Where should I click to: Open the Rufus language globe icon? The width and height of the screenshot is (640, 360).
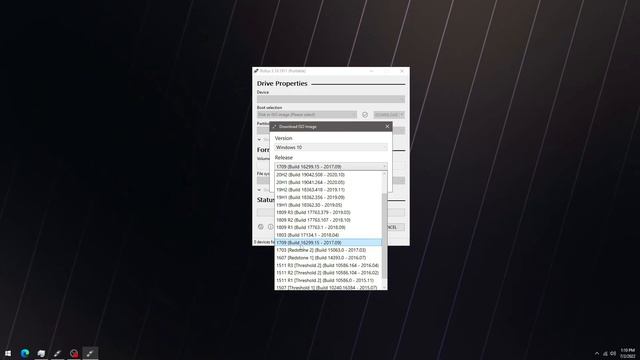tap(261, 227)
